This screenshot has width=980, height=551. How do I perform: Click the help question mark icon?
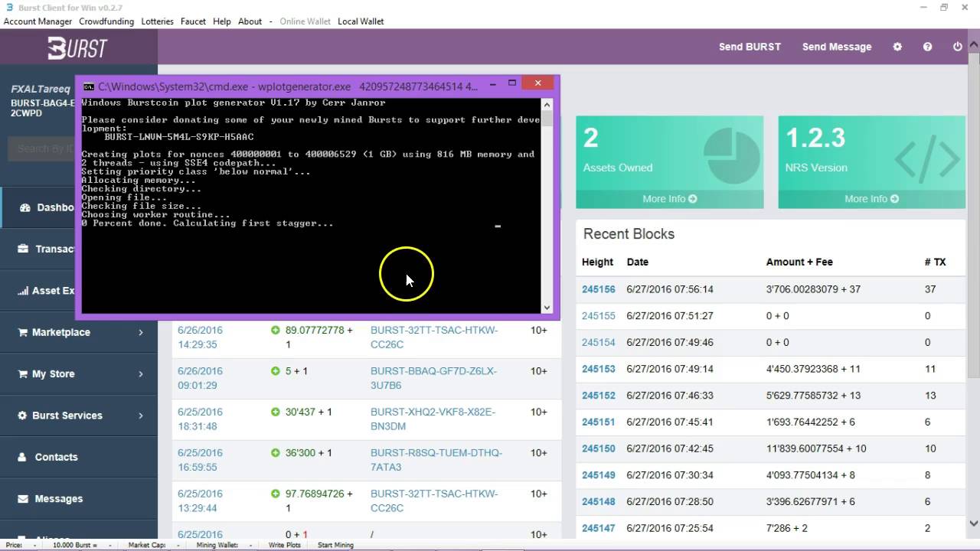click(927, 47)
